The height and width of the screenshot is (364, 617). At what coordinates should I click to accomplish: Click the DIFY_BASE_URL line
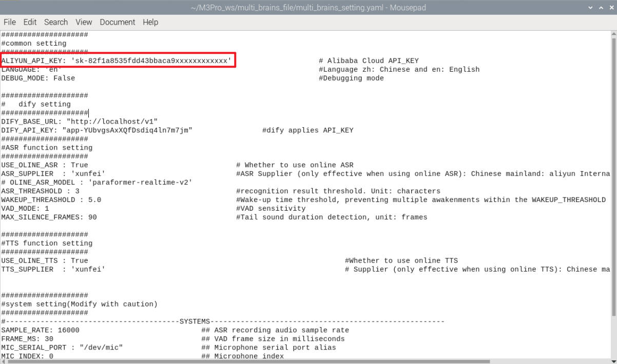coord(79,122)
